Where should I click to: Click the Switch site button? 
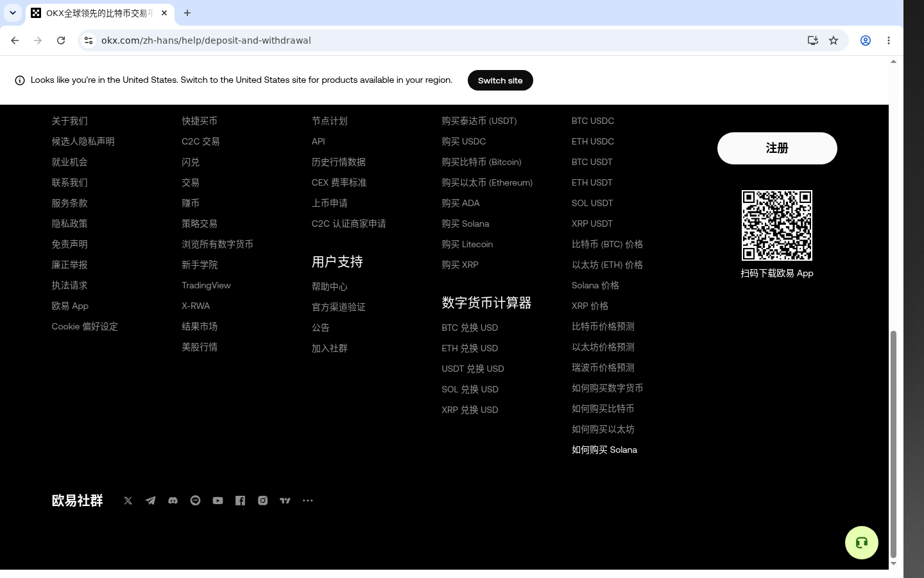pyautogui.click(x=501, y=80)
